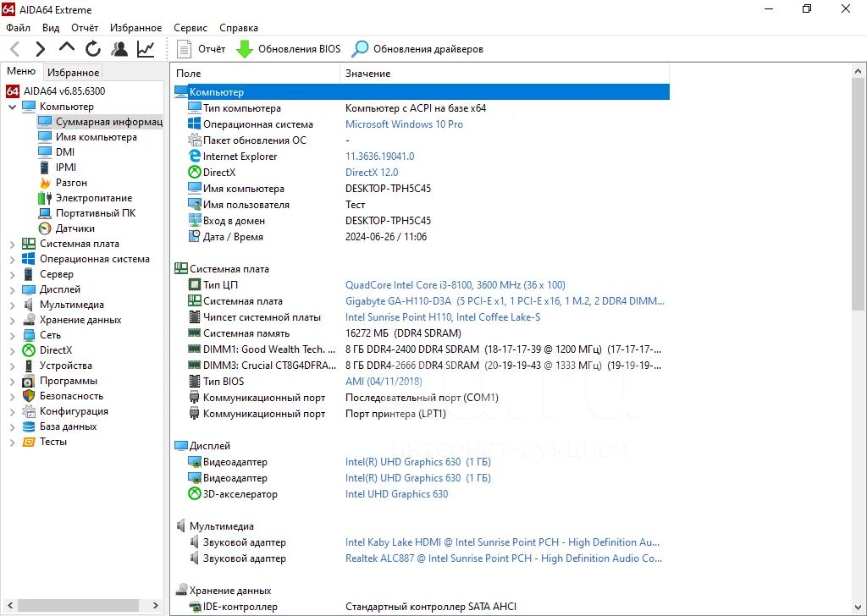
Task: Click the Windows logo beside Операционная система in tree
Action: pyautogui.click(x=29, y=259)
